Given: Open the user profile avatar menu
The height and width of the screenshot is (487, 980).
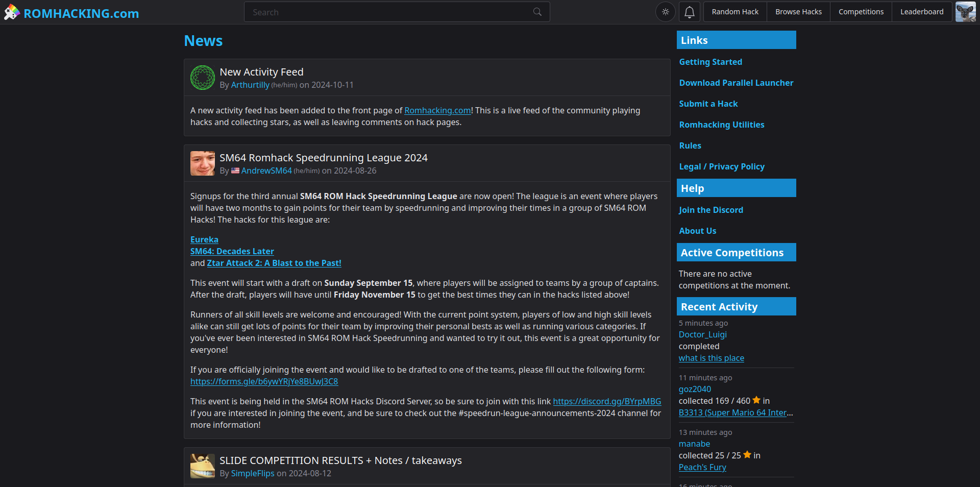Looking at the screenshot, I should pyautogui.click(x=965, y=12).
